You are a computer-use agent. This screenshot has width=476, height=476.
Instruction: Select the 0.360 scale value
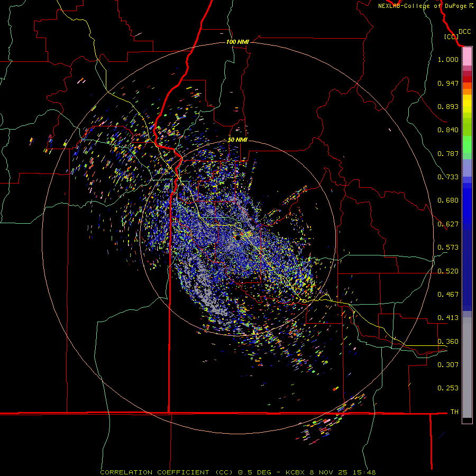pyautogui.click(x=448, y=342)
